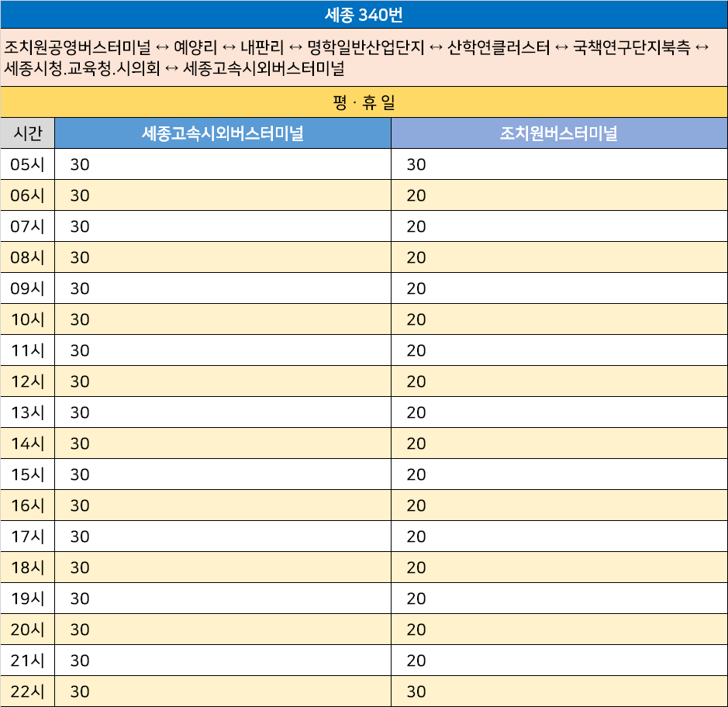
Task: Click the 18시 '20' under 조치원버스터미널
Action: point(416,567)
